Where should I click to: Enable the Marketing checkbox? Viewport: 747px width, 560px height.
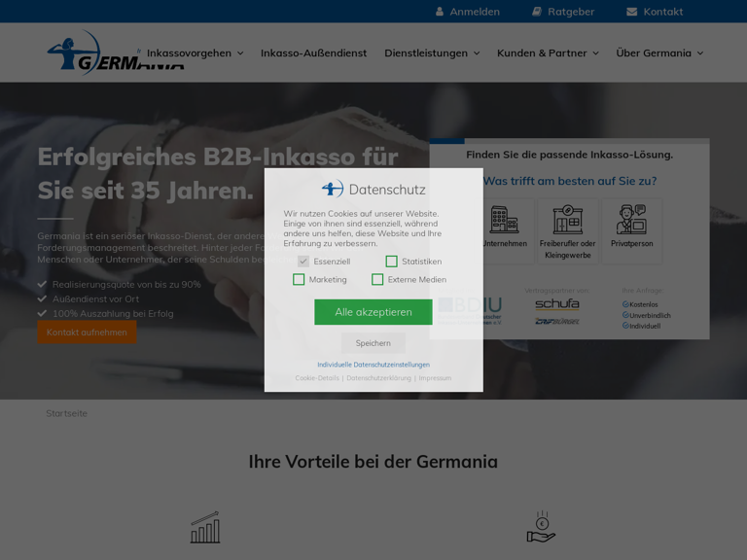299,280
